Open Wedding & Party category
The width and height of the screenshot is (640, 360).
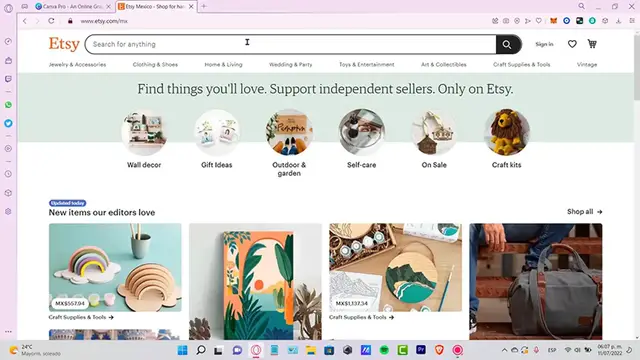pos(291,64)
